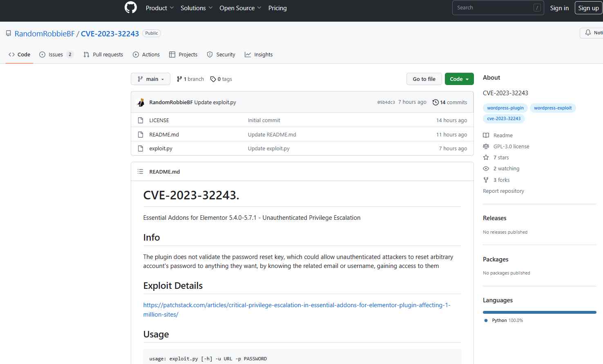Image resolution: width=603 pixels, height=364 pixels.
Task: Open the GitHub logo homepage
Action: (x=131, y=8)
